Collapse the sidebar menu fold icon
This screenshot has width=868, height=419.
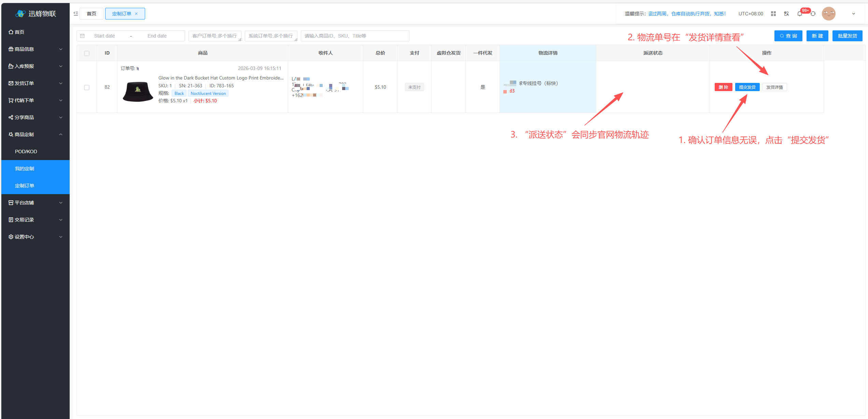point(76,14)
